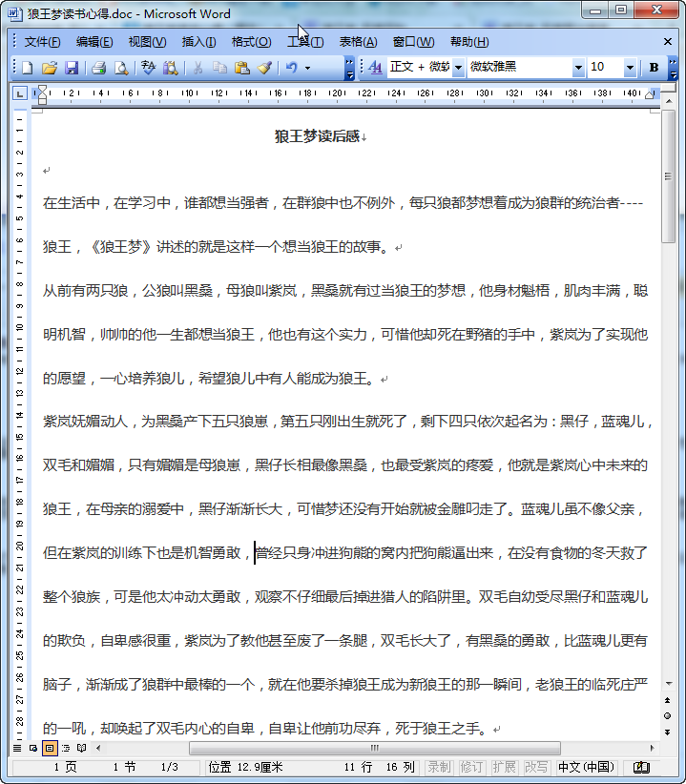Click the right indent marker on ruler
The height and width of the screenshot is (784, 686).
[649, 95]
